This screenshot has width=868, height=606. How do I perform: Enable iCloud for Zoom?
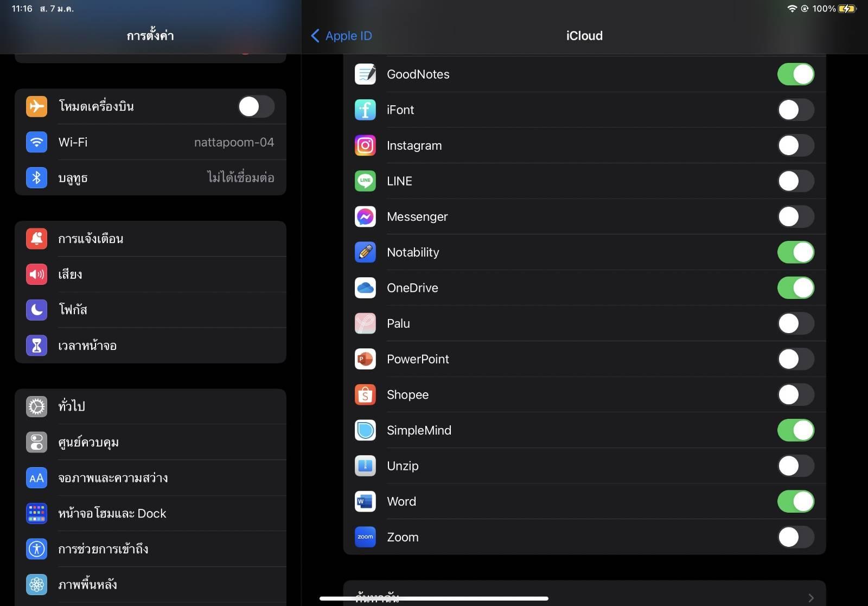tap(796, 537)
